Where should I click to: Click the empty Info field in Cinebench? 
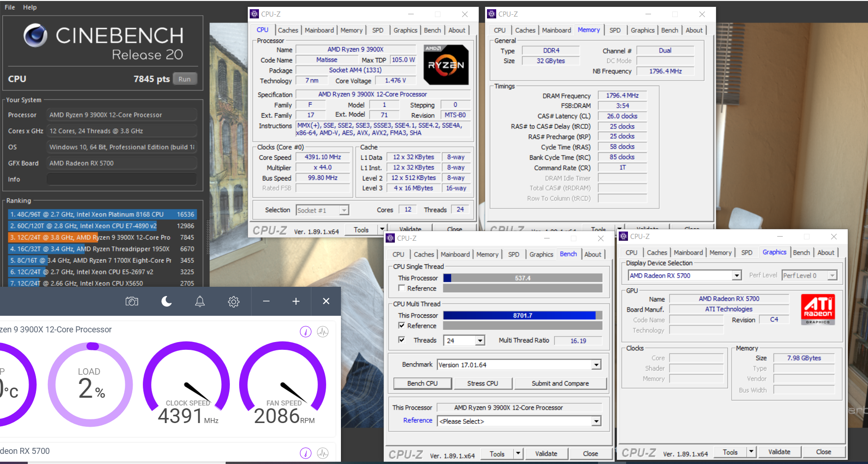[122, 179]
